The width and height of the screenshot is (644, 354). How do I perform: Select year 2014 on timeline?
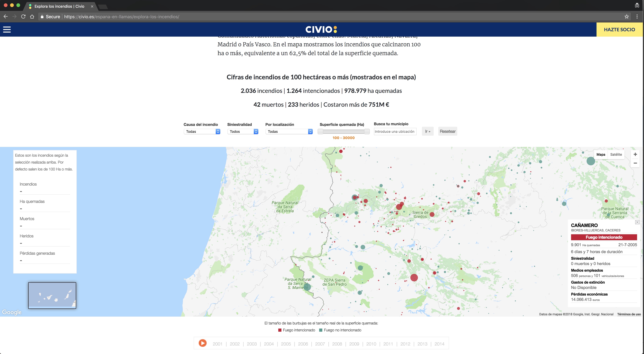439,344
